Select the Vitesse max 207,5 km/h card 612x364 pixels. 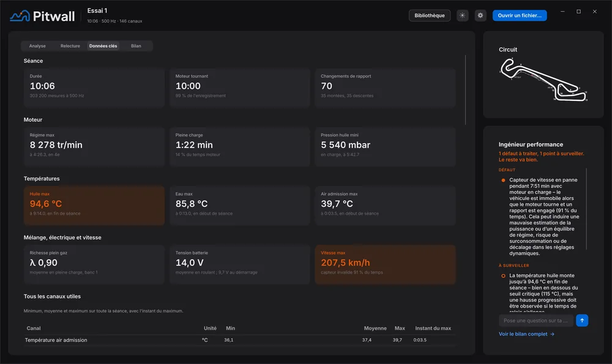[385, 264]
